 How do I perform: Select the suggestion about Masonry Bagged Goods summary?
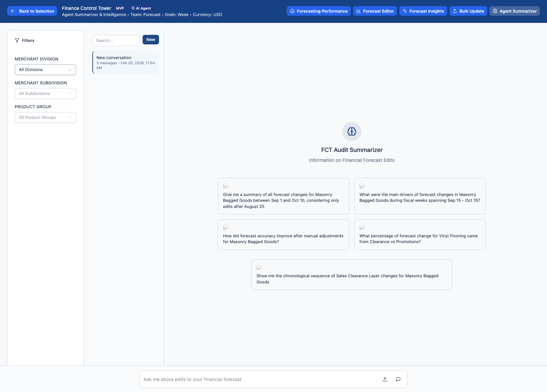[x=283, y=196]
